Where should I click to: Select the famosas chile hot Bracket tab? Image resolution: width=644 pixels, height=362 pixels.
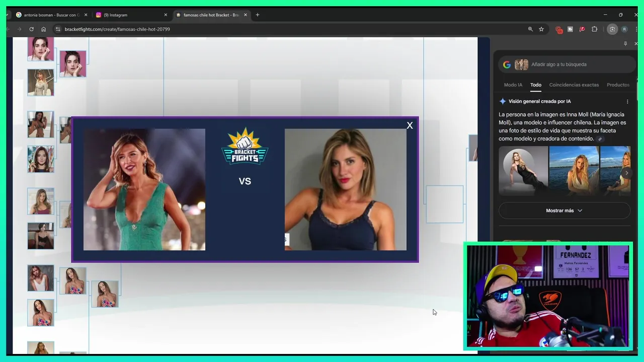coord(211,15)
